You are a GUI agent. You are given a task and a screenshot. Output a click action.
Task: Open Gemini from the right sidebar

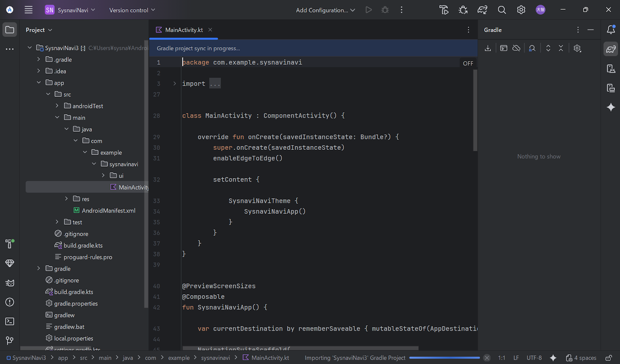(x=611, y=107)
